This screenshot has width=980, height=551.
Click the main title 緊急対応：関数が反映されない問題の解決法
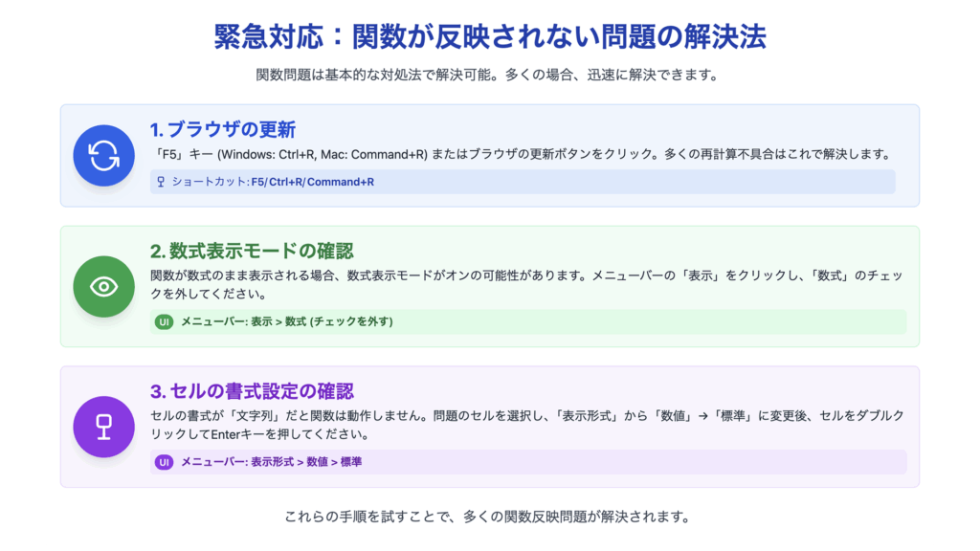490,36
